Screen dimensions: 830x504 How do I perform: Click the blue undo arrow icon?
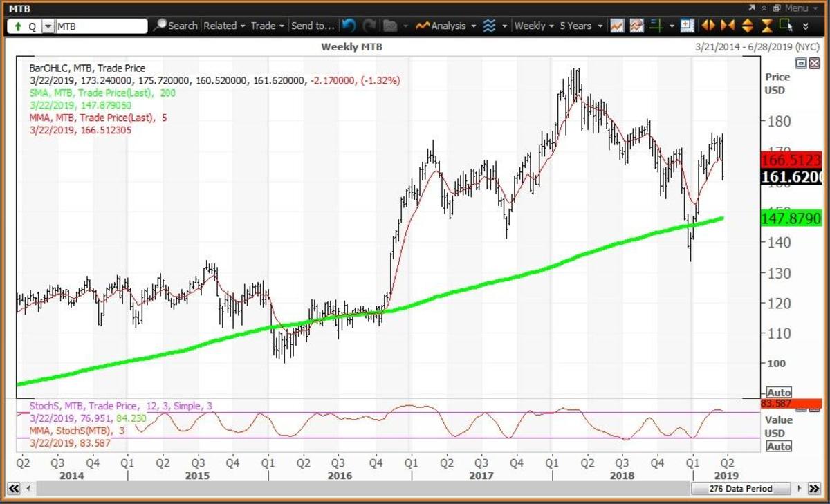[349, 26]
